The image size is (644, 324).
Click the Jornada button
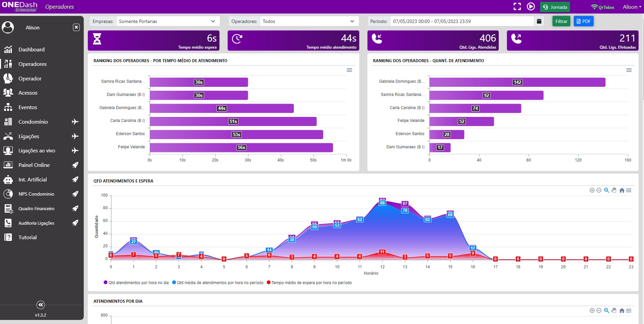(555, 7)
